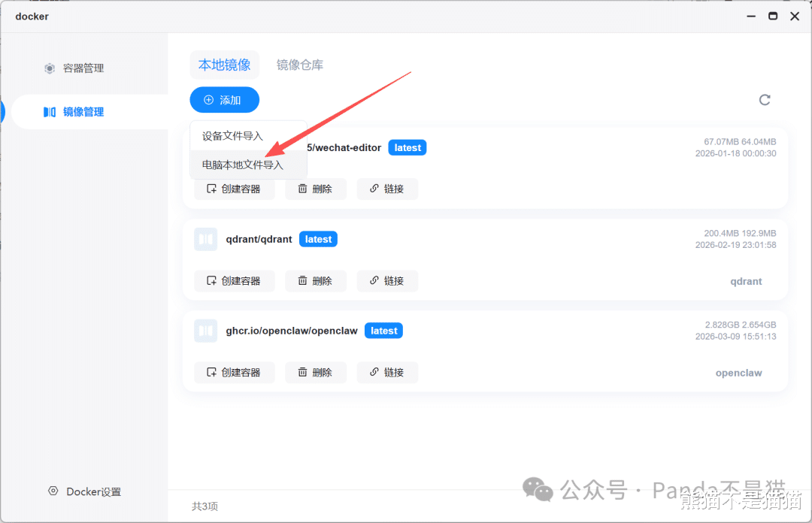812x523 pixels.
Task: Click the 2026-03-09 15:51:13 timestamp
Action: click(735, 337)
